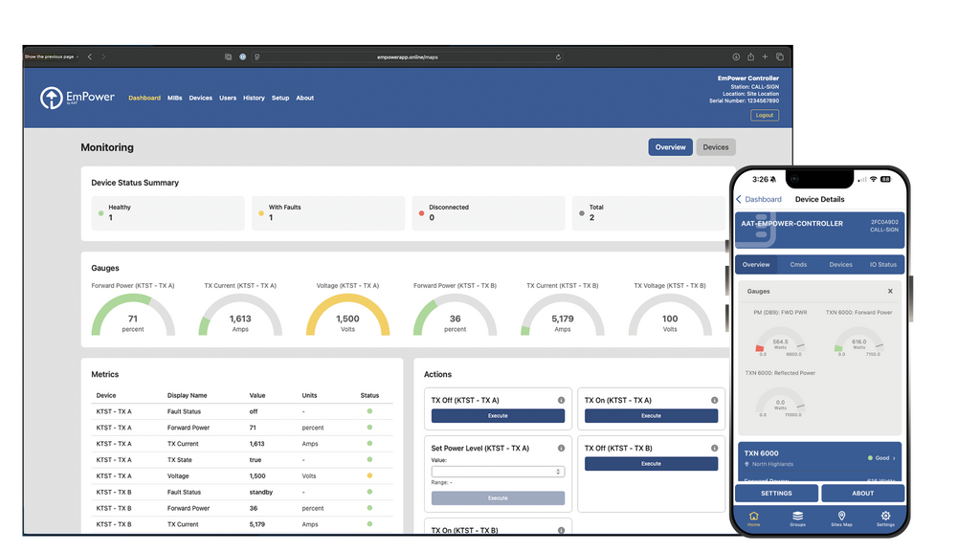Image resolution: width=980 pixels, height=551 pixels.
Task: Open the History nav item
Action: tap(254, 99)
